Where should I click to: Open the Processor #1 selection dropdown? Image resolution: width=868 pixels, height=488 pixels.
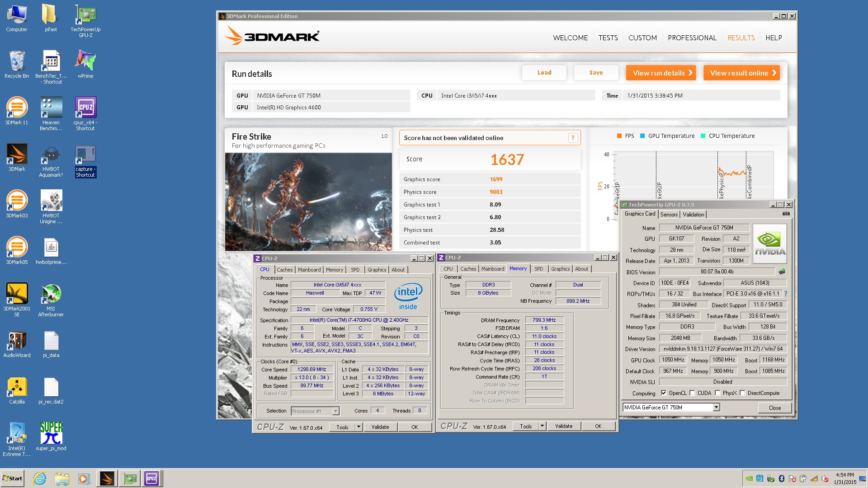[x=335, y=411]
